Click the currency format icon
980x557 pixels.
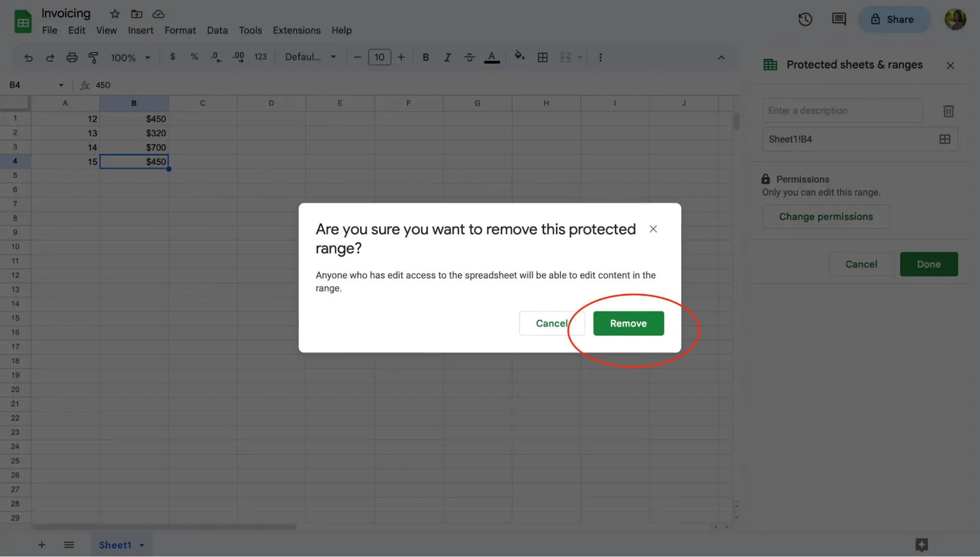(172, 56)
